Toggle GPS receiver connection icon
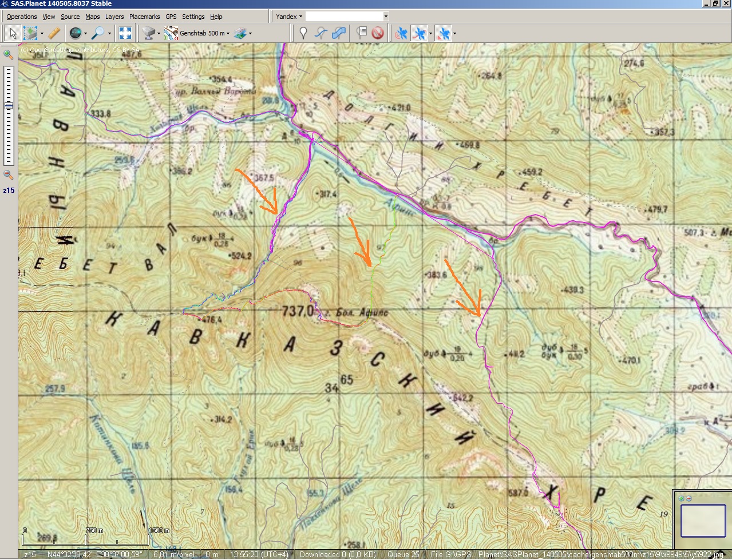The width and height of the screenshot is (732, 560). coord(402,33)
